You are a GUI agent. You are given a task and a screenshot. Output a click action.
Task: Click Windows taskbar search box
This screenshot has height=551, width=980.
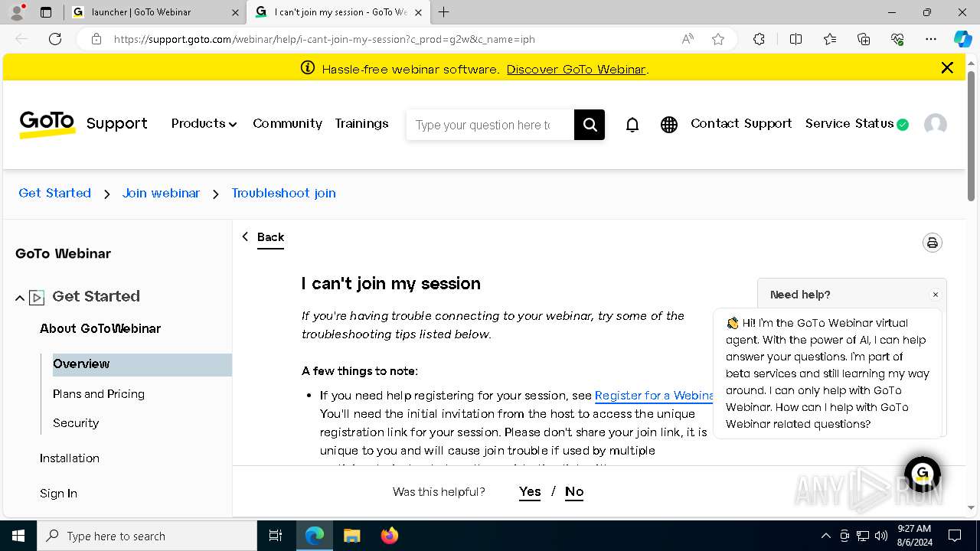pyautogui.click(x=147, y=536)
